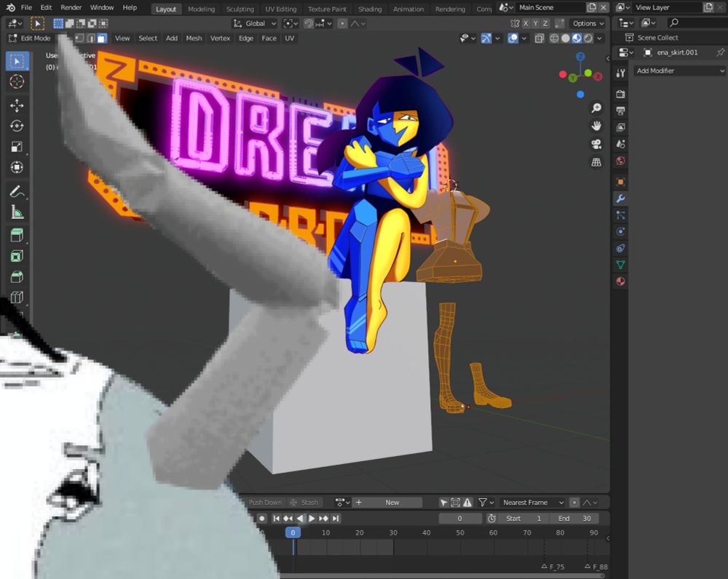Open the Vertex menu
The height and width of the screenshot is (579, 728).
(x=220, y=38)
